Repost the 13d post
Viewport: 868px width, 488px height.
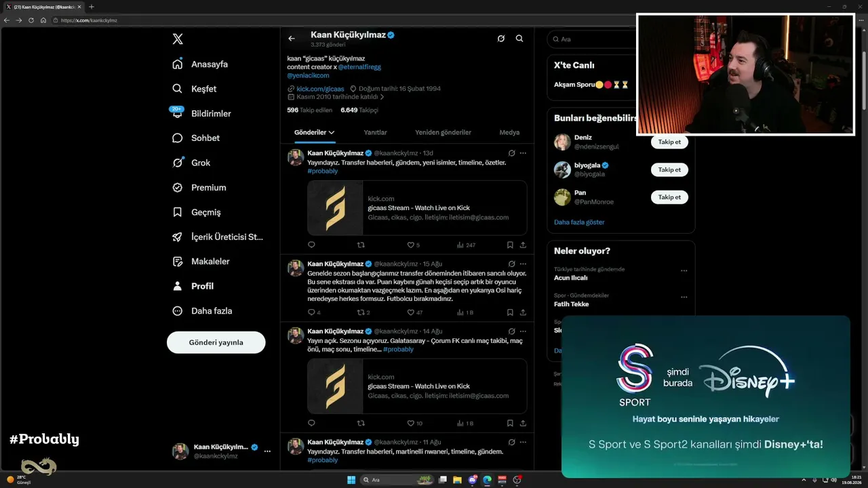(x=361, y=245)
